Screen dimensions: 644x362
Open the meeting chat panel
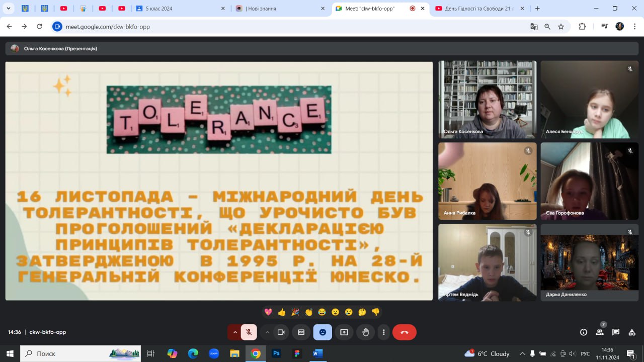coord(616,332)
